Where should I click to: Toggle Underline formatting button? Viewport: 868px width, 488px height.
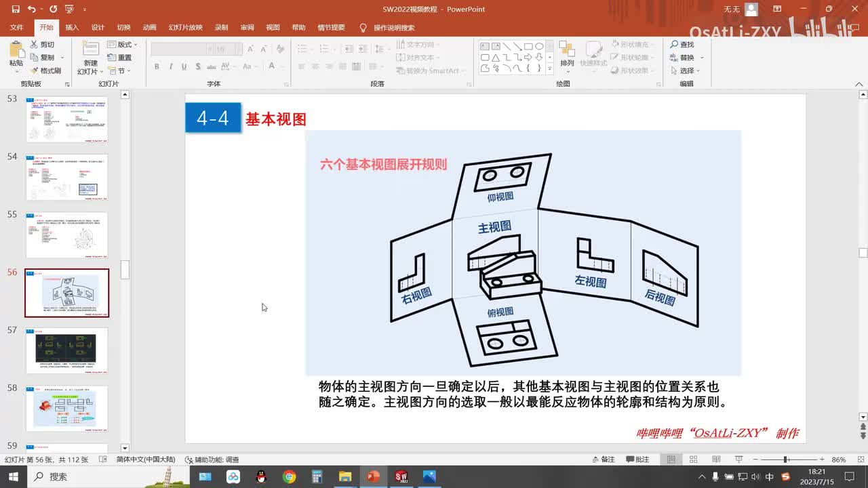point(184,66)
